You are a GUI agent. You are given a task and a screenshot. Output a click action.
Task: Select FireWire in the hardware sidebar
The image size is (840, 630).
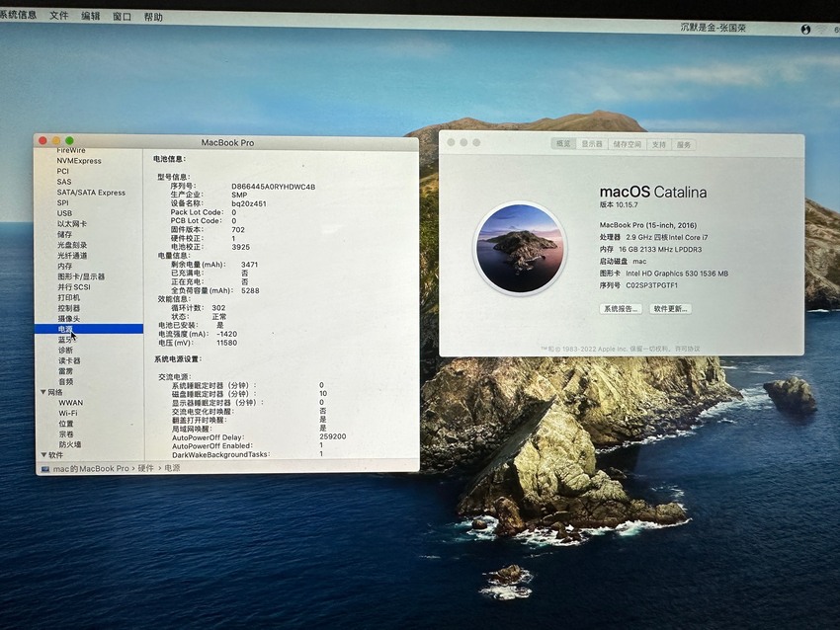tap(71, 150)
